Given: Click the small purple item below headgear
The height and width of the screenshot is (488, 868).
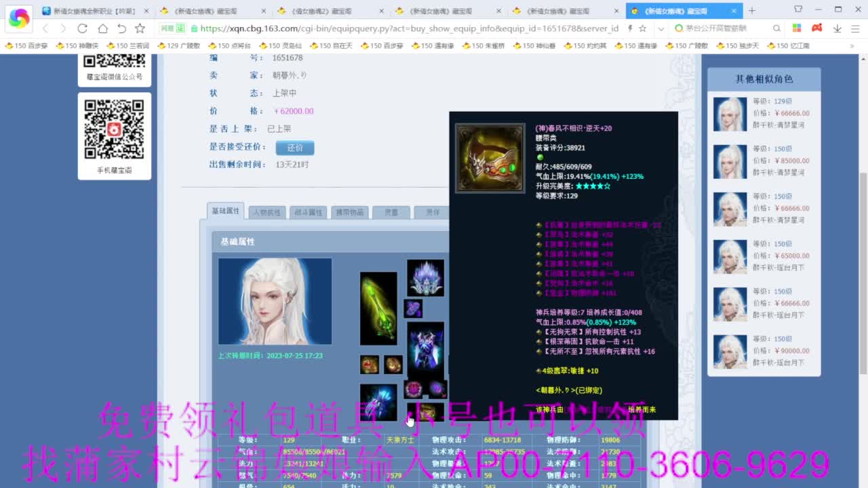Looking at the screenshot, I should tap(413, 308).
